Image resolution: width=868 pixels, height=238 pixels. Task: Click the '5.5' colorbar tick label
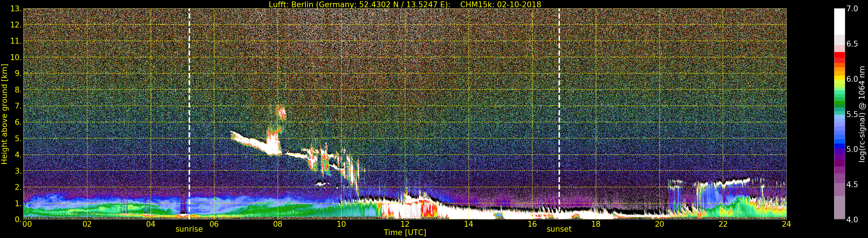coord(852,114)
